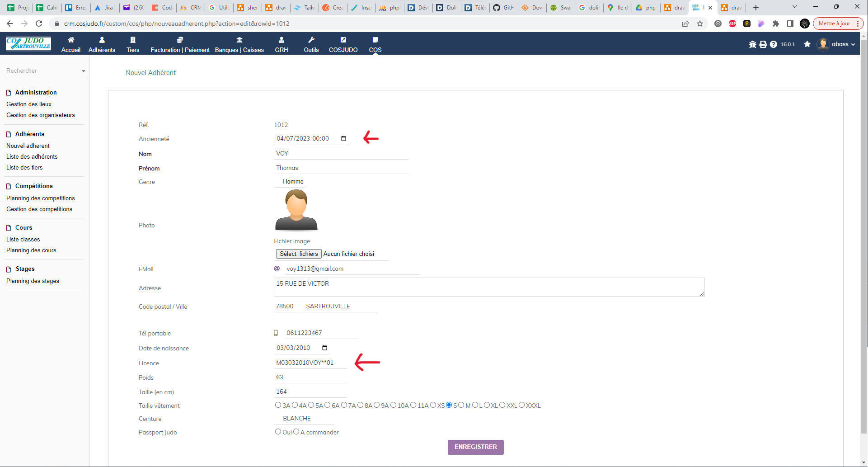Screen dimensions: 868x467
Task: Open Planning des competitions link
Action: point(41,198)
